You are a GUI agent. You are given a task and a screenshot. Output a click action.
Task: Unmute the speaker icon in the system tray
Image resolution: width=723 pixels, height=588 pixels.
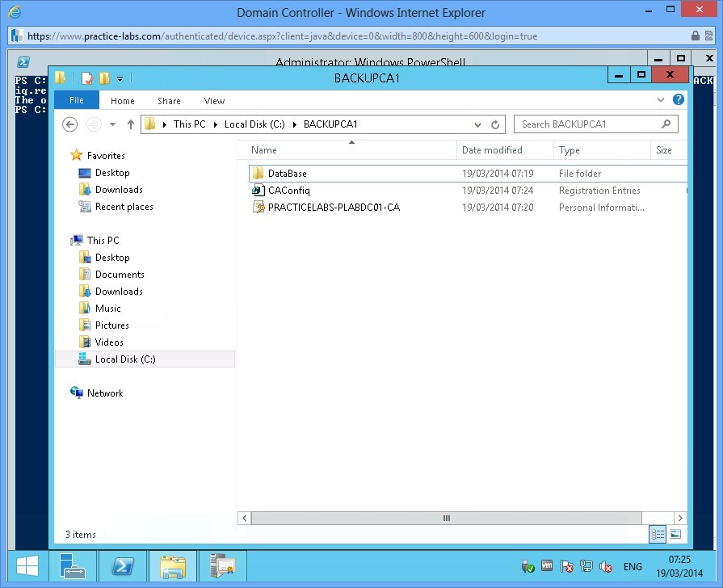click(605, 566)
